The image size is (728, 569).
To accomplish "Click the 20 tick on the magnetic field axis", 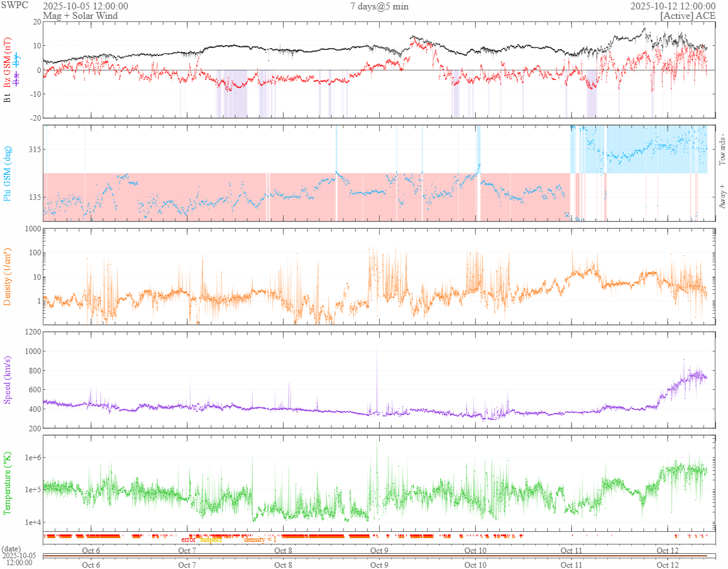I will click(x=37, y=22).
